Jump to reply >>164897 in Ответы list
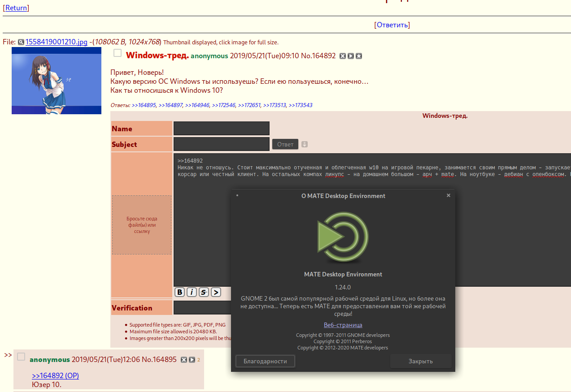 (x=170, y=105)
